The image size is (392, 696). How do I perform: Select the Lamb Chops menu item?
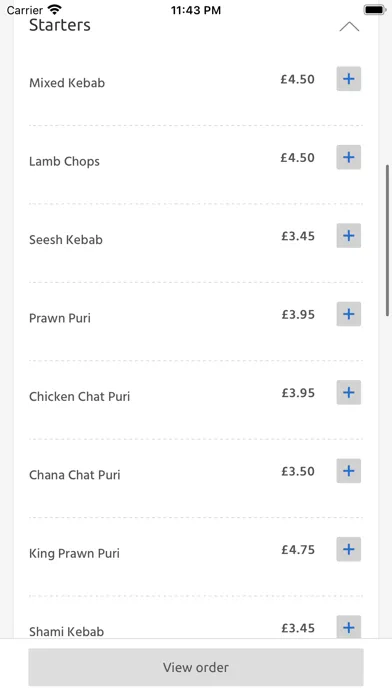pos(64,162)
